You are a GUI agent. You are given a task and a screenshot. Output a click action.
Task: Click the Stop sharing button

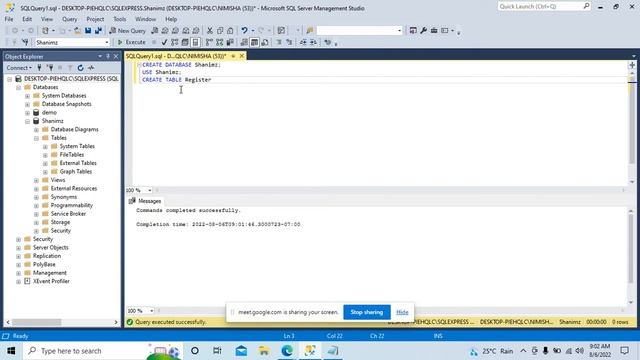[x=367, y=312]
